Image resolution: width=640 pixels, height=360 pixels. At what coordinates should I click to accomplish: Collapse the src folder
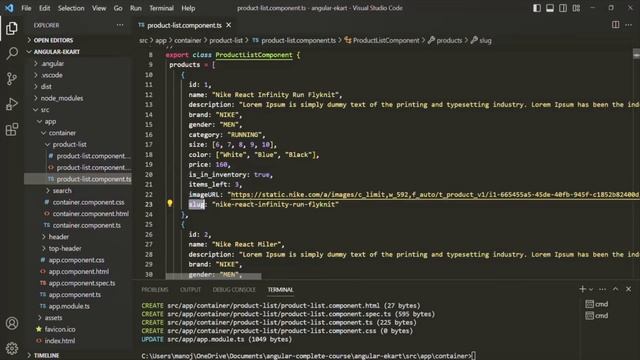pyautogui.click(x=45, y=109)
